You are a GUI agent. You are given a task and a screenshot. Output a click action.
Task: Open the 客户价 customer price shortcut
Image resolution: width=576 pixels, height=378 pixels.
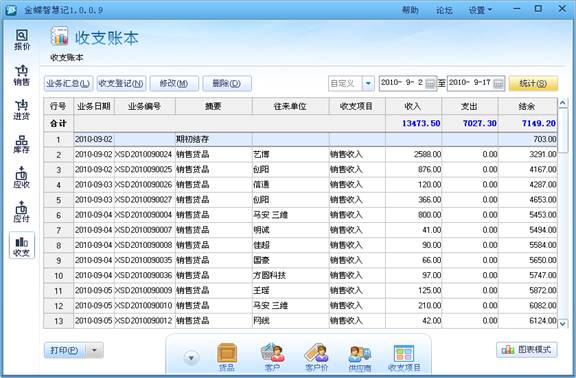click(x=316, y=356)
